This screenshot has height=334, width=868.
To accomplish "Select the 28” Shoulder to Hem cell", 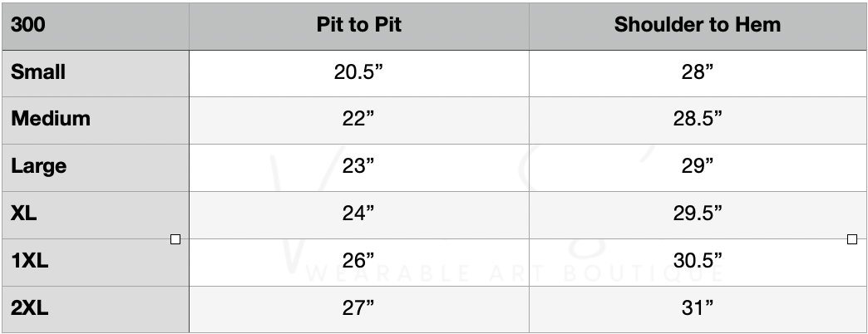I will point(697,71).
